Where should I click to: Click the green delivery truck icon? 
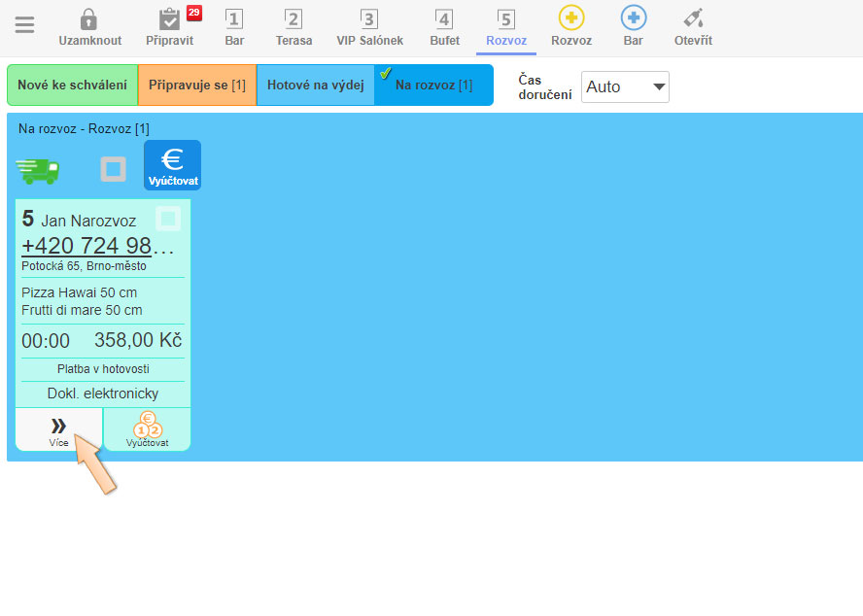coord(38,170)
